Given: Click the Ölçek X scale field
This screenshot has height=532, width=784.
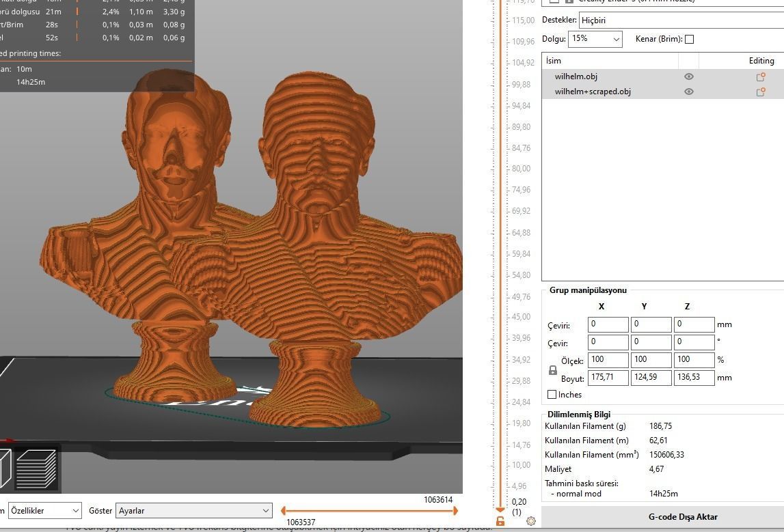Looking at the screenshot, I should click(608, 360).
